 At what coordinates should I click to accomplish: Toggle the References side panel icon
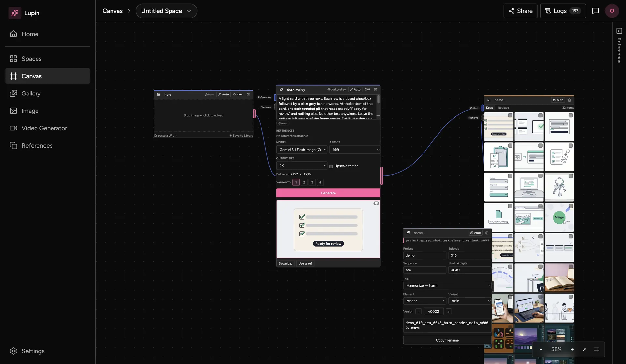pyautogui.click(x=619, y=31)
